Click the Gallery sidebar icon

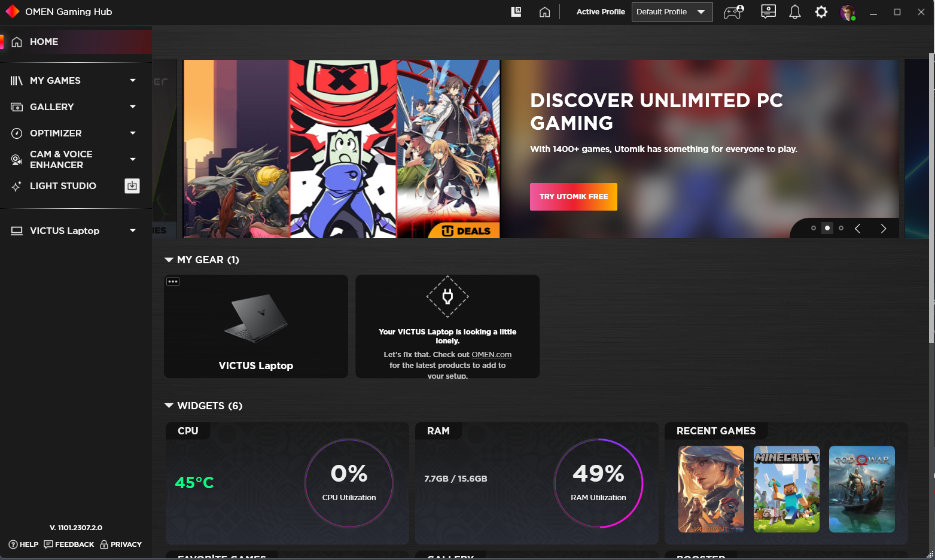coord(17,107)
